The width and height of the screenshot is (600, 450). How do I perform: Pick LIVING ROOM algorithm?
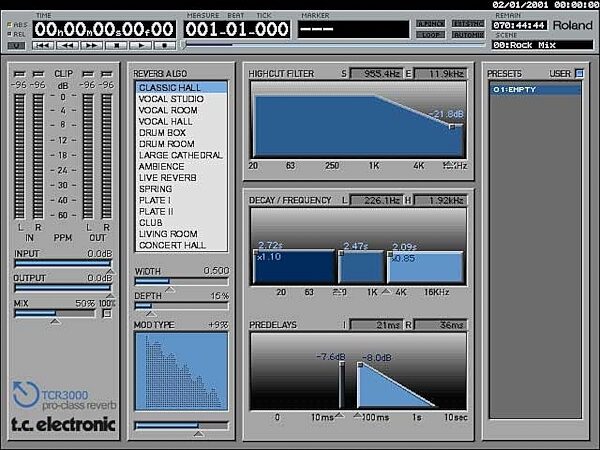click(x=181, y=234)
